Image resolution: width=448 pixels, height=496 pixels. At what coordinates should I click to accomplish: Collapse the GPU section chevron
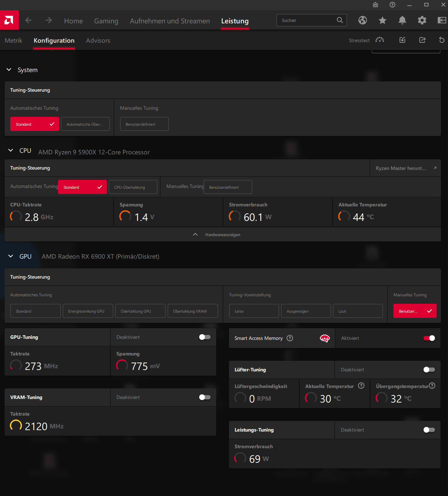point(11,256)
